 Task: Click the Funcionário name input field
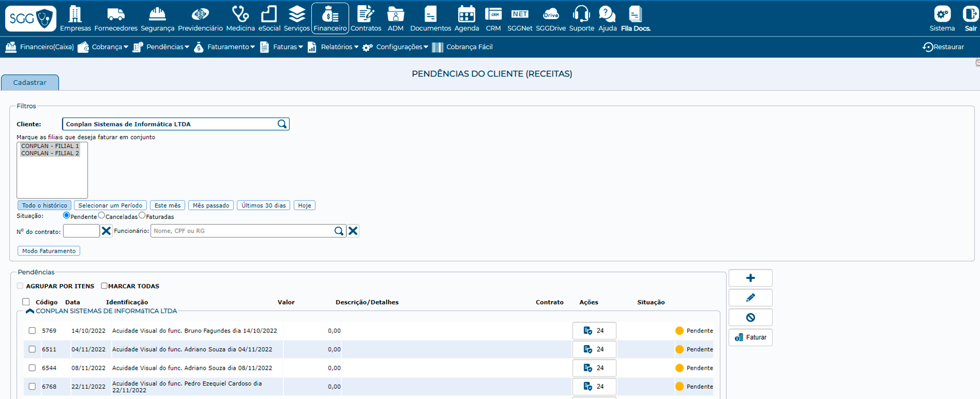(241, 231)
